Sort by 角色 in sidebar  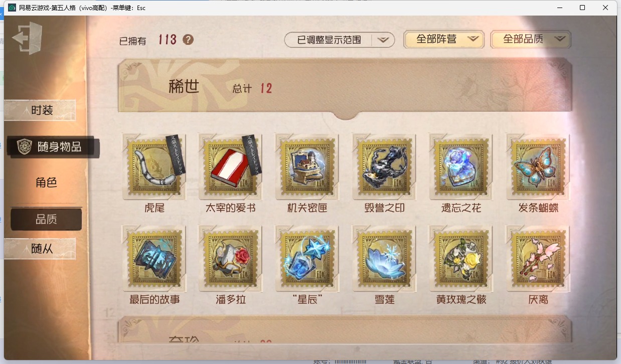coord(46,183)
